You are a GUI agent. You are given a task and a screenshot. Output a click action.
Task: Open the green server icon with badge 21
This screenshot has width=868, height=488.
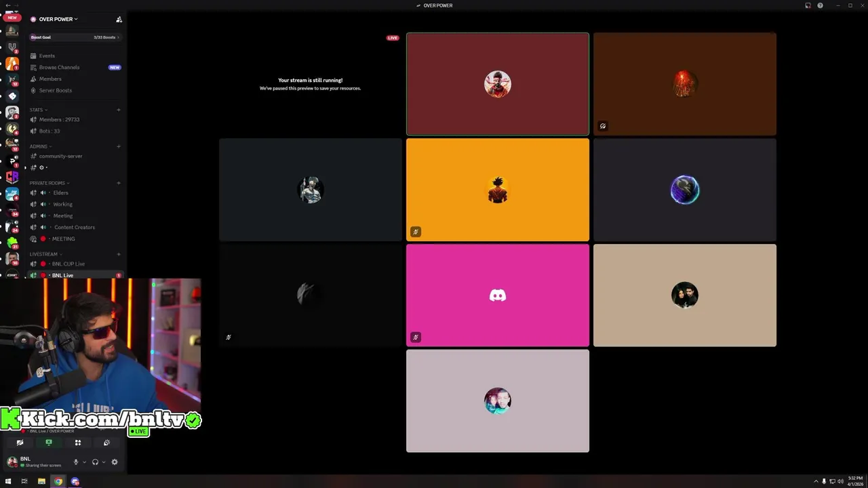click(12, 242)
